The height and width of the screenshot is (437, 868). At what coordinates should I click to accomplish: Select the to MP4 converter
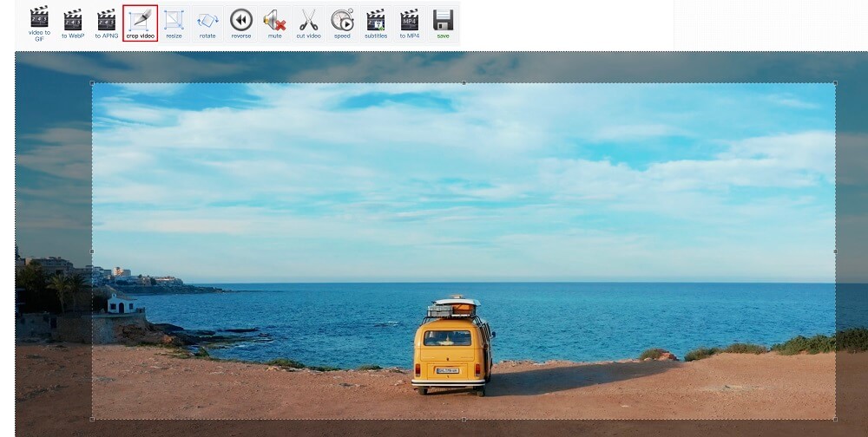click(410, 23)
